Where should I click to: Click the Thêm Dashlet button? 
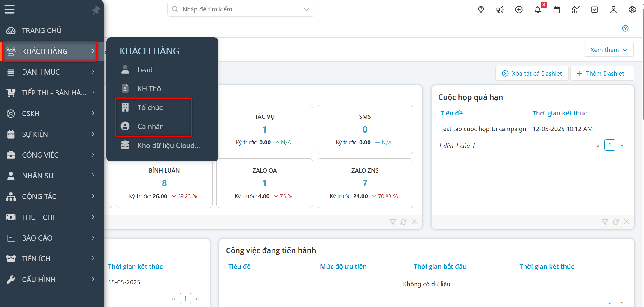click(x=602, y=74)
